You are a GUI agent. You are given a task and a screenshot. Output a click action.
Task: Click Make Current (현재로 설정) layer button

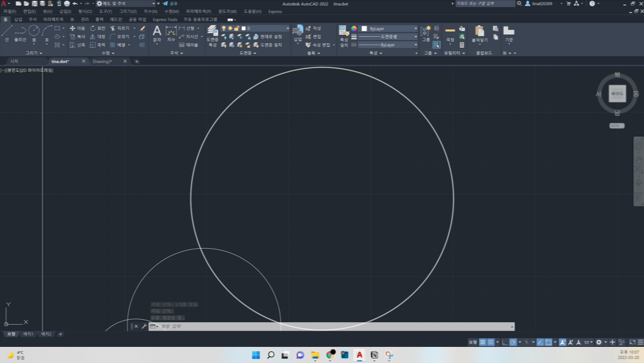pyautogui.click(x=268, y=37)
